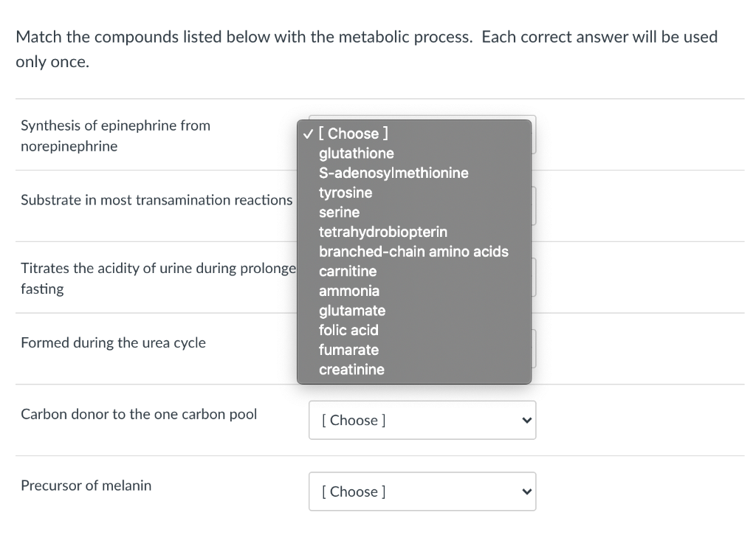Viewport: 756px width, 538px height.
Task: Choose ammonia in the open list
Action: tap(349, 291)
